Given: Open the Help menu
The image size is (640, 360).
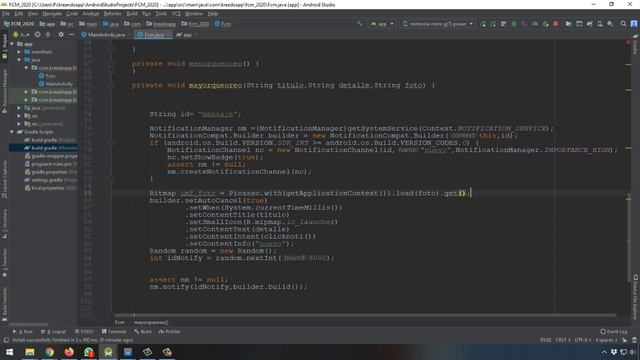Looking at the screenshot, I should [x=213, y=14].
